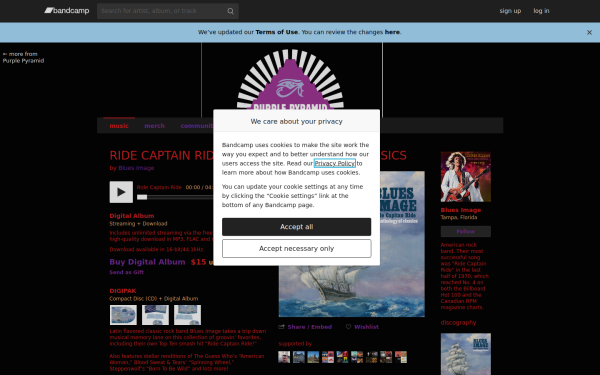Click the Wishlist heart icon
This screenshot has width=600, height=375.
[348, 327]
